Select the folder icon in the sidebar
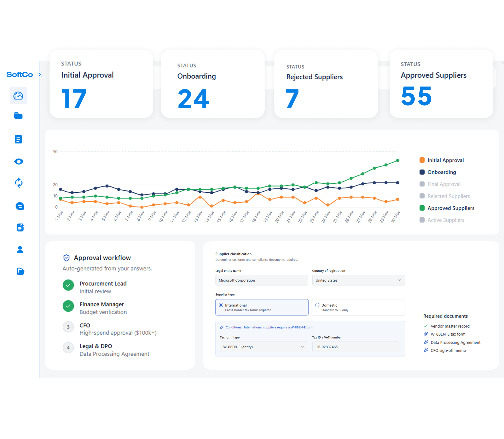The width and height of the screenshot is (504, 439). coord(18,116)
